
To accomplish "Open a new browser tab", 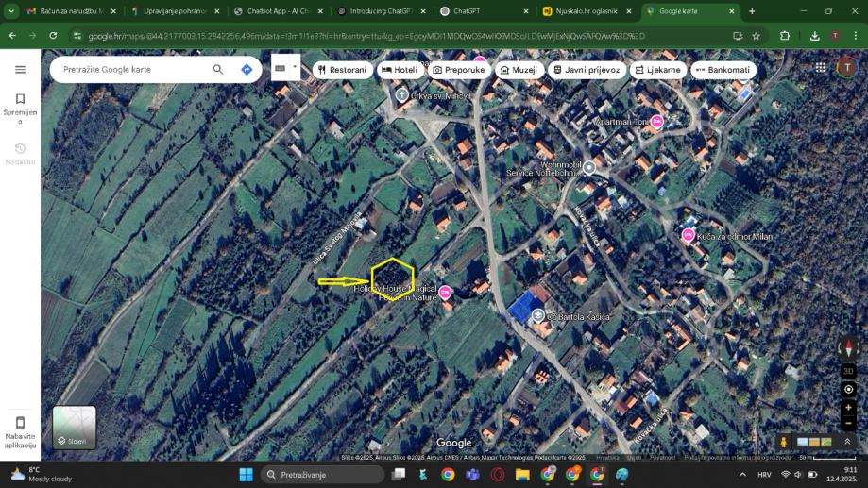I will (x=751, y=11).
